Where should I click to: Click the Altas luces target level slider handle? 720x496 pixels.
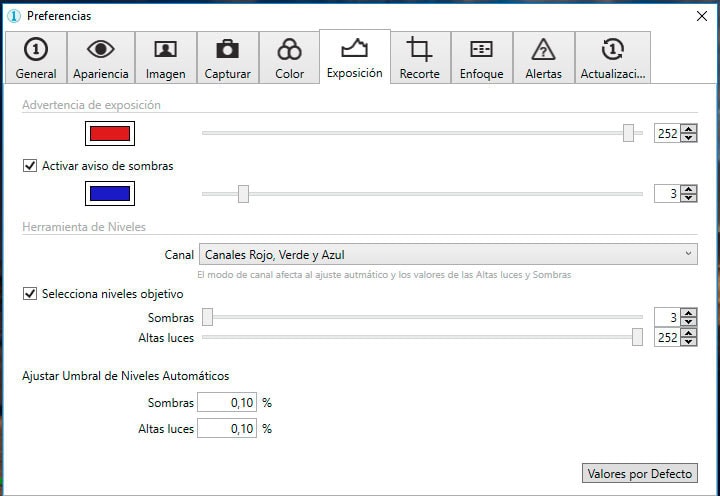(x=637, y=338)
